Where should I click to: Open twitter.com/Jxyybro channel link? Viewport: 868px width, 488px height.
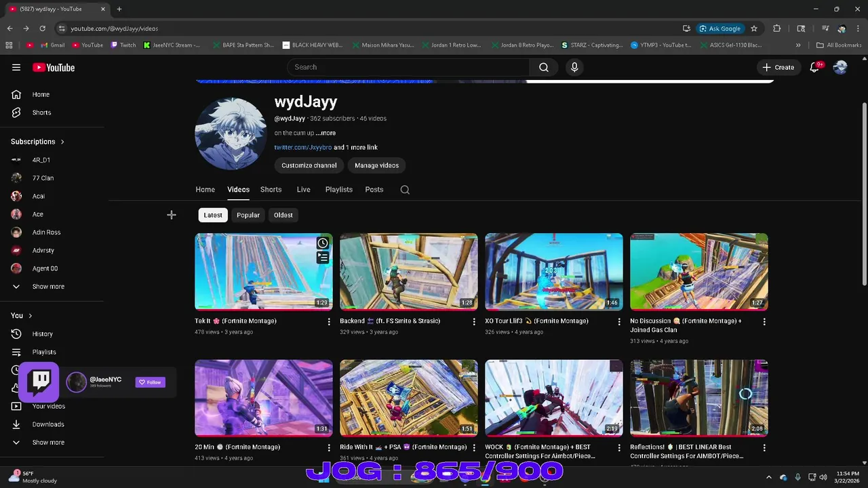[x=302, y=147]
